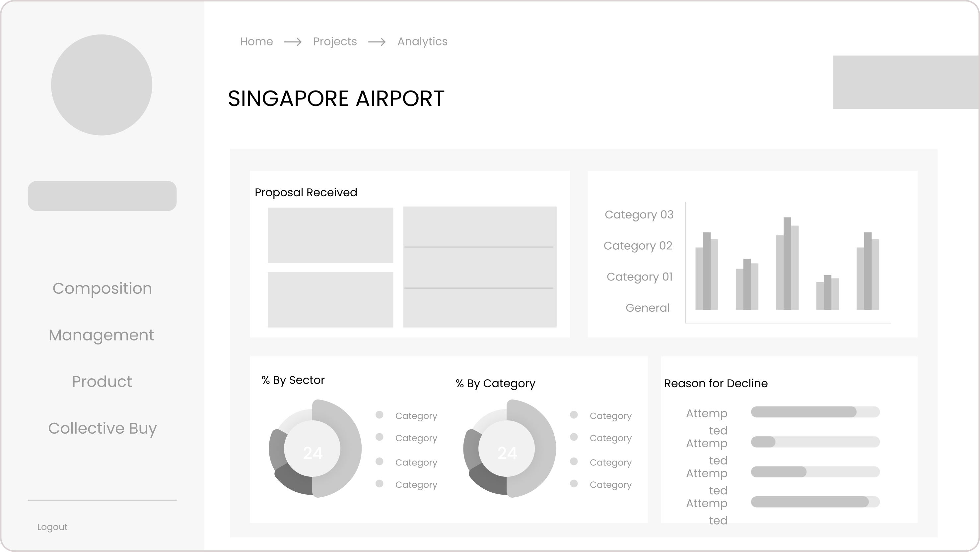The image size is (980, 552).
Task: Click the first Reason for Decline progress bar
Action: pyautogui.click(x=815, y=412)
